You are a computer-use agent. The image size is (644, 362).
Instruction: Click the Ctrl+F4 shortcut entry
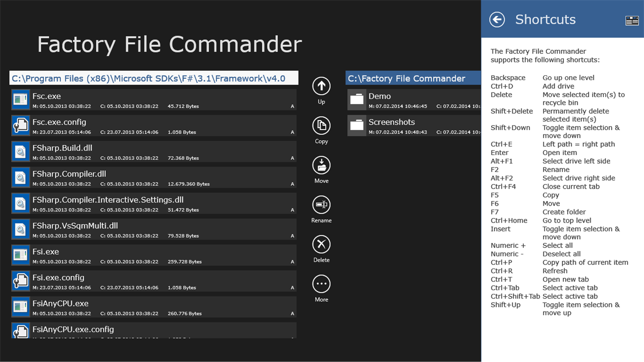click(503, 187)
